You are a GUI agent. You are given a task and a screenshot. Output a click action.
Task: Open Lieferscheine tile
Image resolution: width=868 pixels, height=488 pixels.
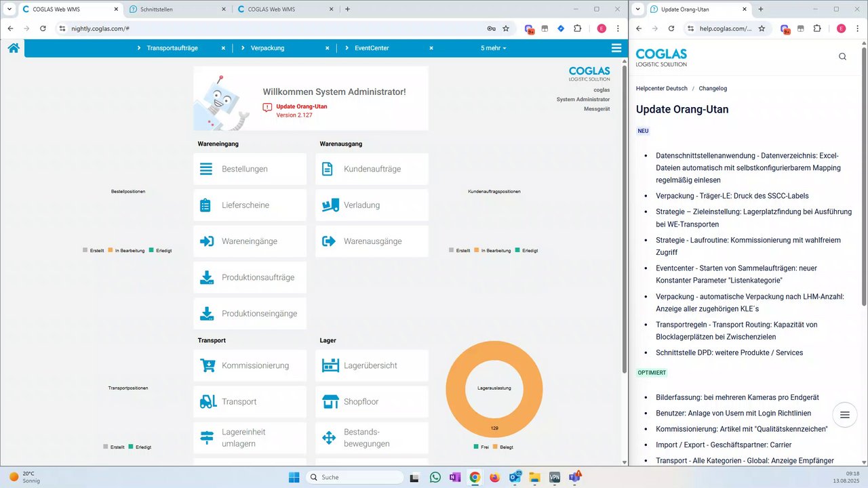tap(250, 205)
